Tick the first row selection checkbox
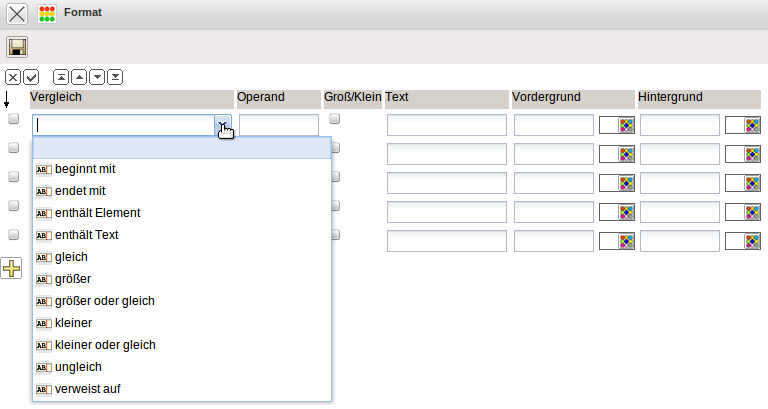The height and width of the screenshot is (409, 768). 14,119
